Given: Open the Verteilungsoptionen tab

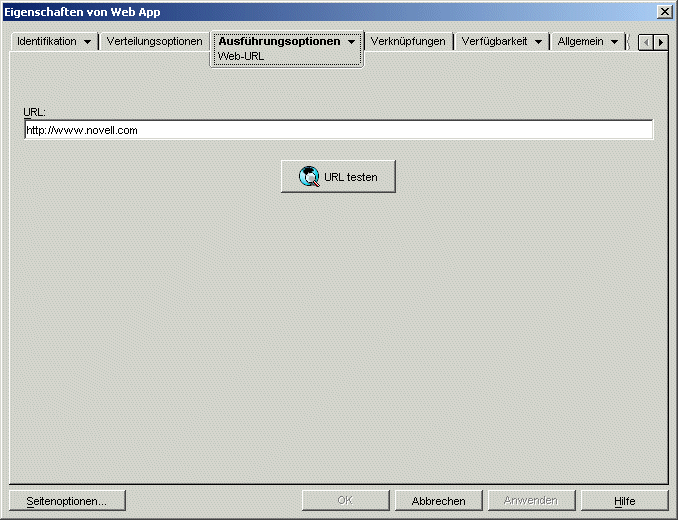Looking at the screenshot, I should 154,42.
